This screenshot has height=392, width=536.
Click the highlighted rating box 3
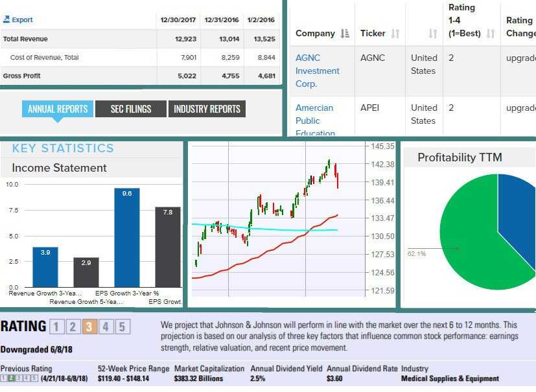pyautogui.click(x=89, y=327)
